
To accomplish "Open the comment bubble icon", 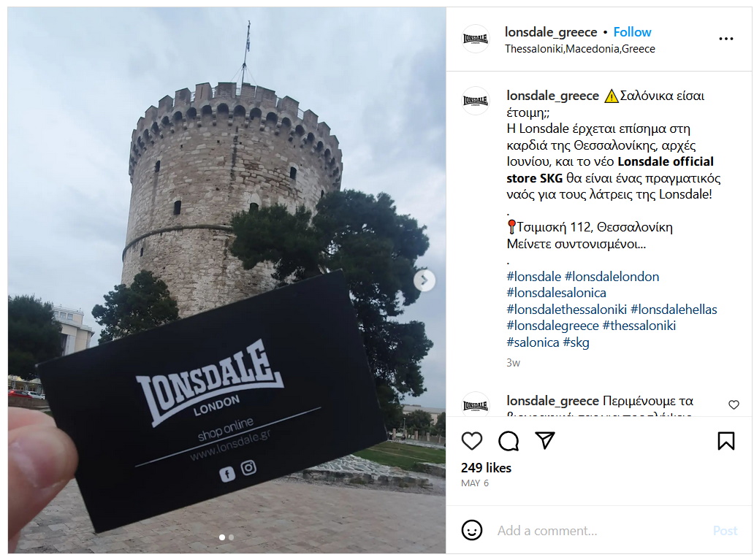I will pos(509,440).
